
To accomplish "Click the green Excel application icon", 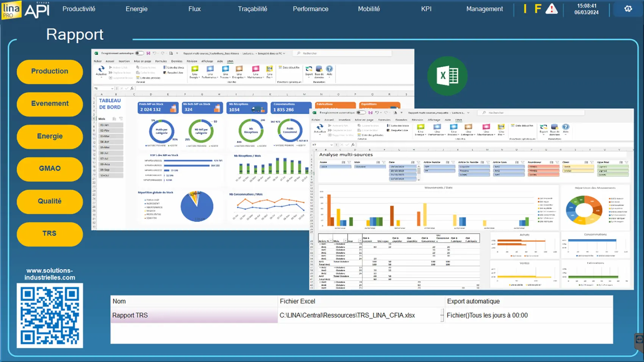I will click(447, 76).
